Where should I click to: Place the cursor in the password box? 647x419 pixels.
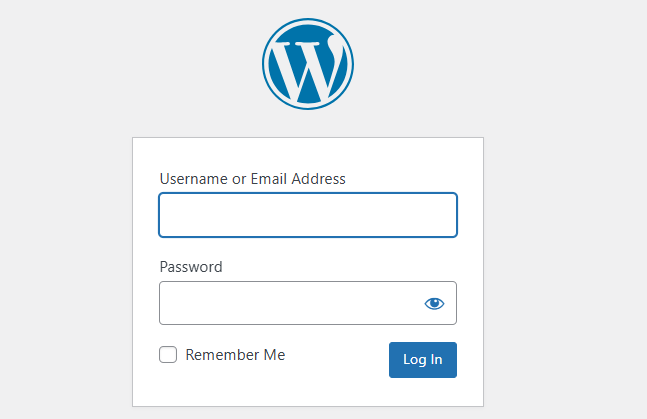point(290,303)
